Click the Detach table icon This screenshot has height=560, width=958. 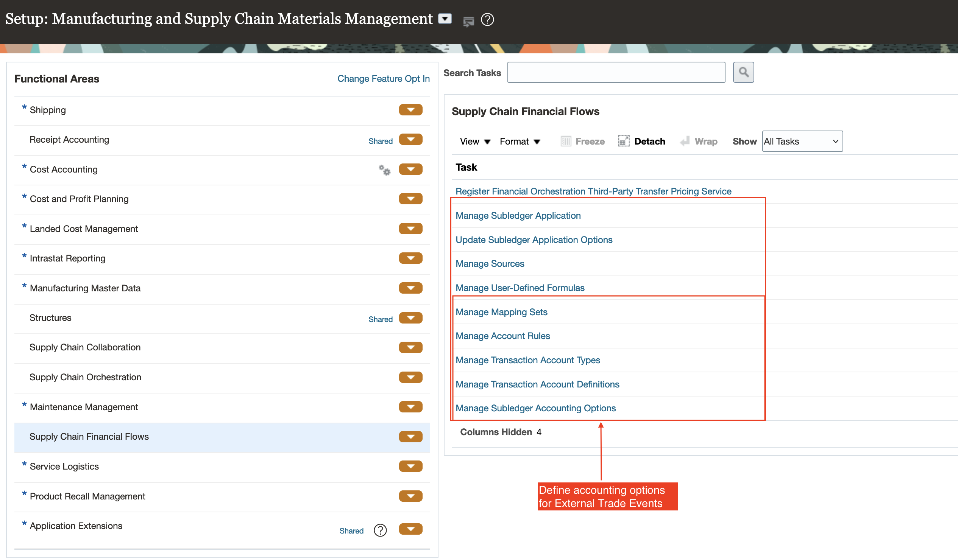pyautogui.click(x=624, y=142)
